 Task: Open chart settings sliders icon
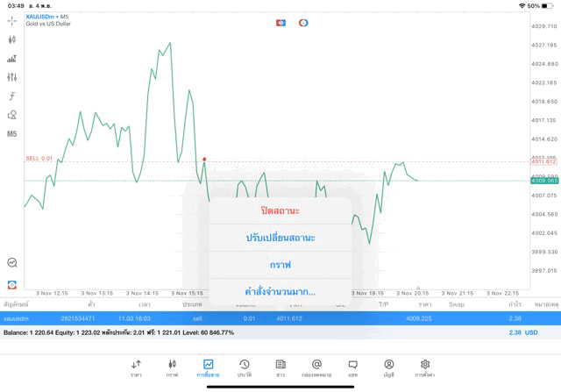pos(12,77)
